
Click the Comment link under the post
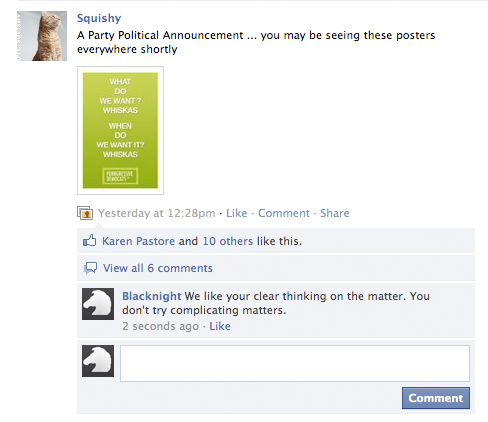(284, 213)
